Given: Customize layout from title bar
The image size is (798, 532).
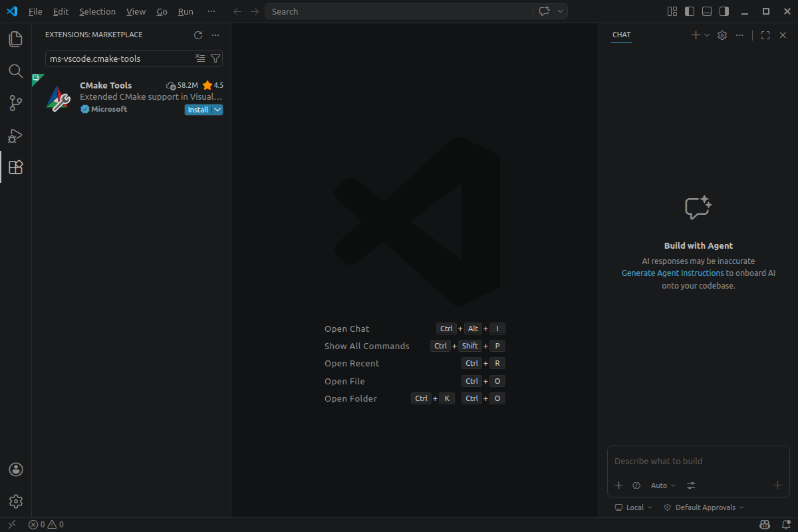Looking at the screenshot, I should pos(672,11).
